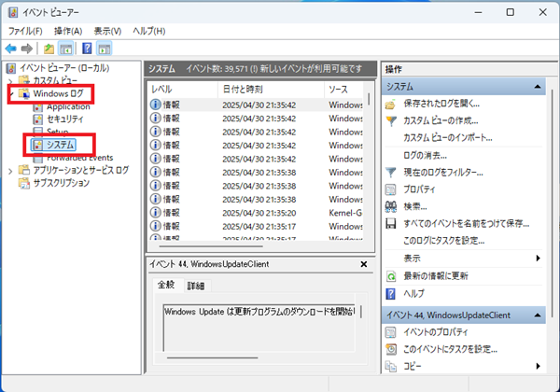Click the event list horizontal scrollbar
The height and width of the screenshot is (392, 560).
tap(211, 246)
